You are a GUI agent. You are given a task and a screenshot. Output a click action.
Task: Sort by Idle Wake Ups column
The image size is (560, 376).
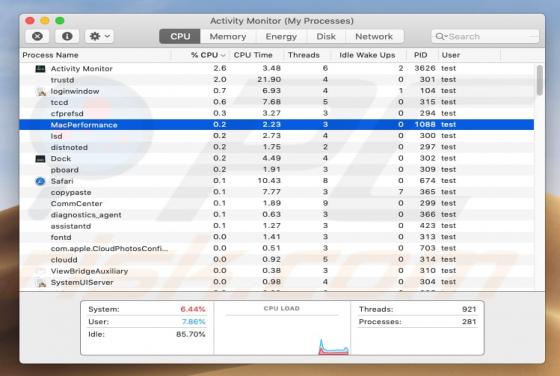point(368,55)
